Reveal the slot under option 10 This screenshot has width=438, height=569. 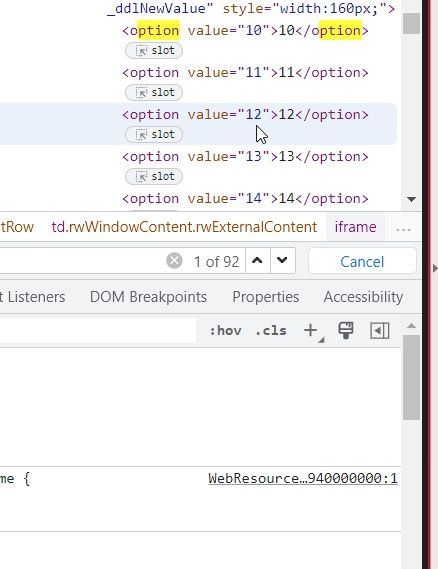pos(154,50)
